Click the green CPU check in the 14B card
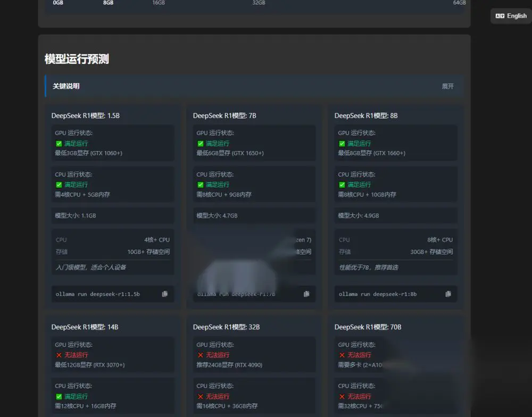Screen dimensions: 532x417 (59, 396)
